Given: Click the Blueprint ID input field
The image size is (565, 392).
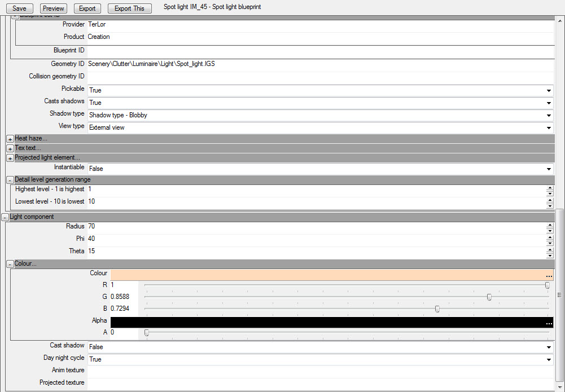Looking at the screenshot, I should pos(321,50).
